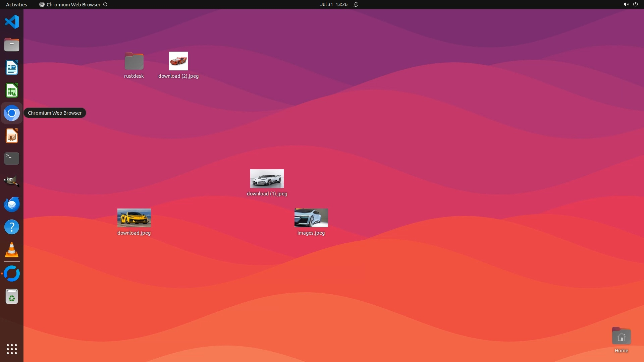Open LibreOffice Calc spreadsheet icon
Image resolution: width=644 pixels, height=362 pixels.
[x=12, y=90]
